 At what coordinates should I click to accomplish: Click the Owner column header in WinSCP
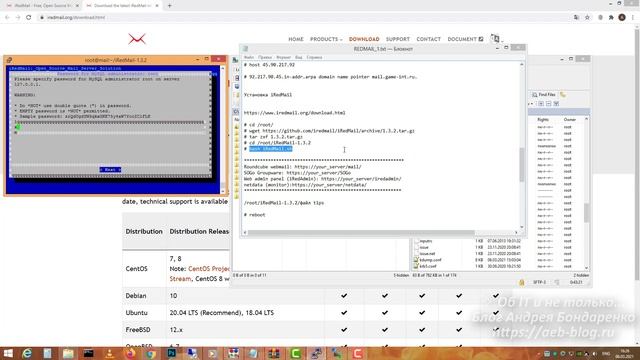pyautogui.click(x=570, y=120)
